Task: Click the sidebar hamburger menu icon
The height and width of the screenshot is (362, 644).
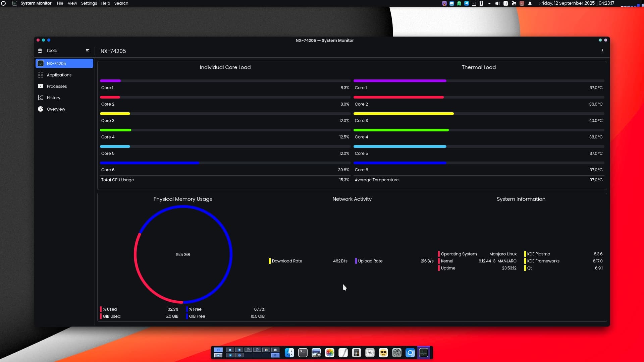Action: 87,51
